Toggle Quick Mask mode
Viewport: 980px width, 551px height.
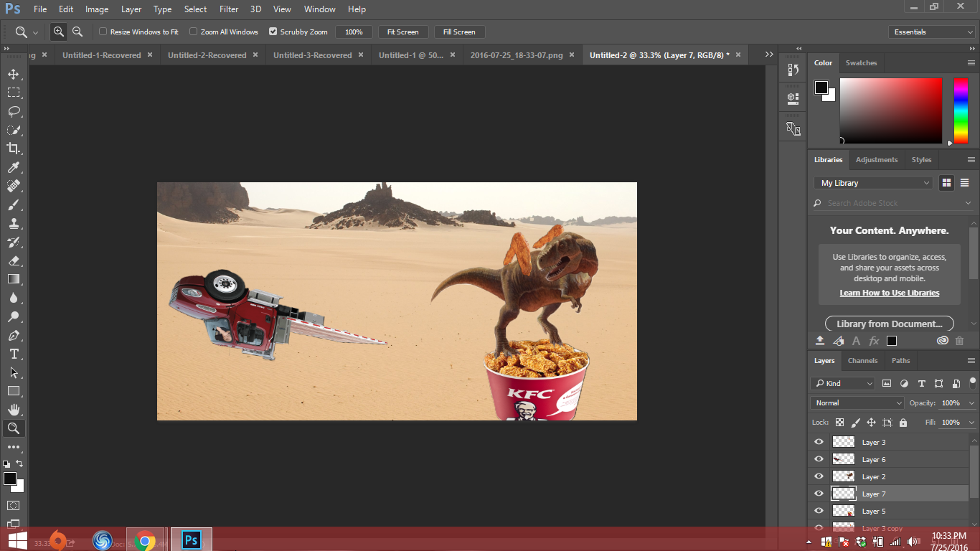coord(14,506)
